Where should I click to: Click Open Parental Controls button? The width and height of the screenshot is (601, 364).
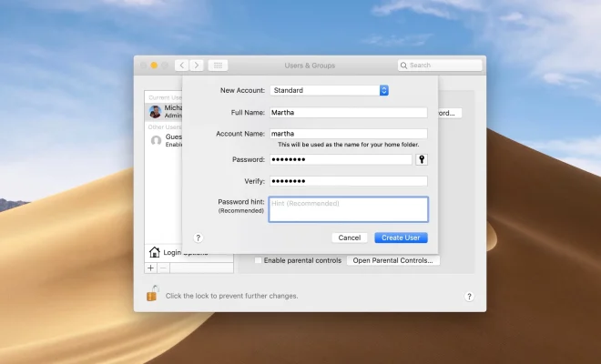(x=392, y=260)
